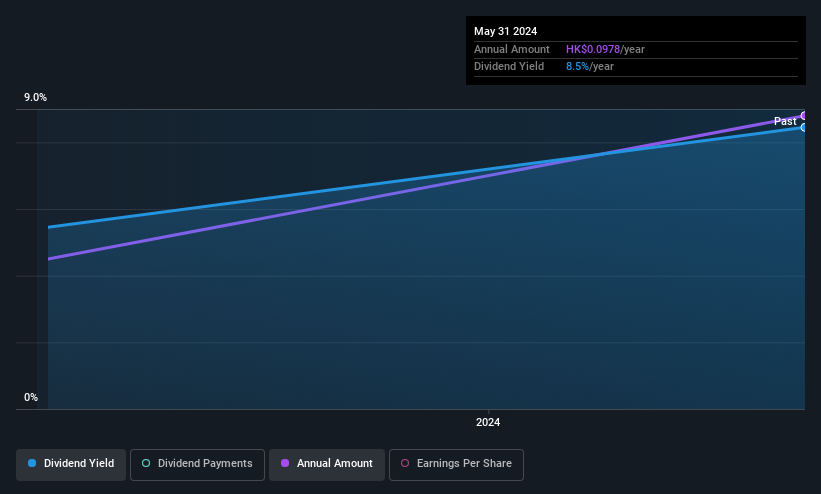Viewport: 821px width, 494px height.
Task: Click the 0% y-axis label
Action: 31,398
